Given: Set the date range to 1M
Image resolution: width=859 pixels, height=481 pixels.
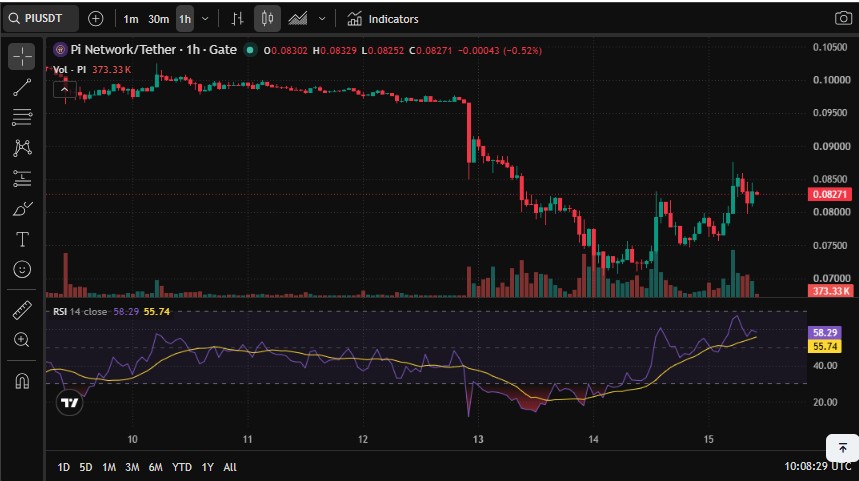Looking at the screenshot, I should [108, 467].
